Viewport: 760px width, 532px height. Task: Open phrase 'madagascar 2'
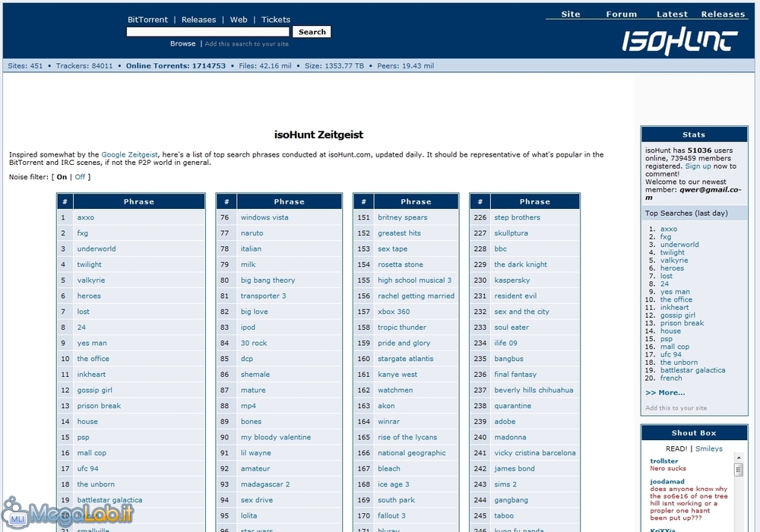(x=265, y=484)
